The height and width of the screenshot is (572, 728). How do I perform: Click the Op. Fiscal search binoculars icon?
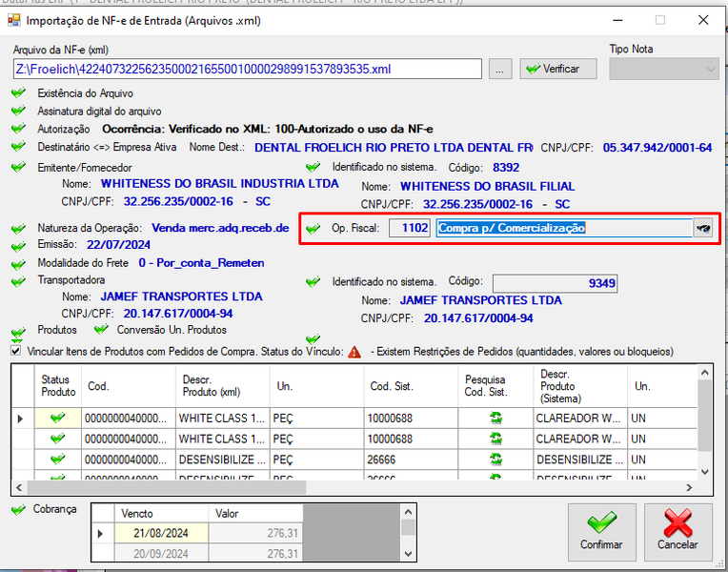703,228
